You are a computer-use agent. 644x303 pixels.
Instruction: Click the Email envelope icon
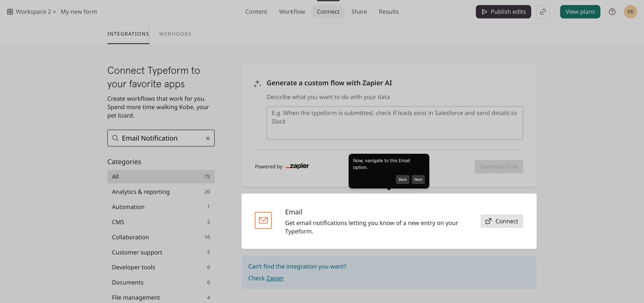[x=263, y=221]
